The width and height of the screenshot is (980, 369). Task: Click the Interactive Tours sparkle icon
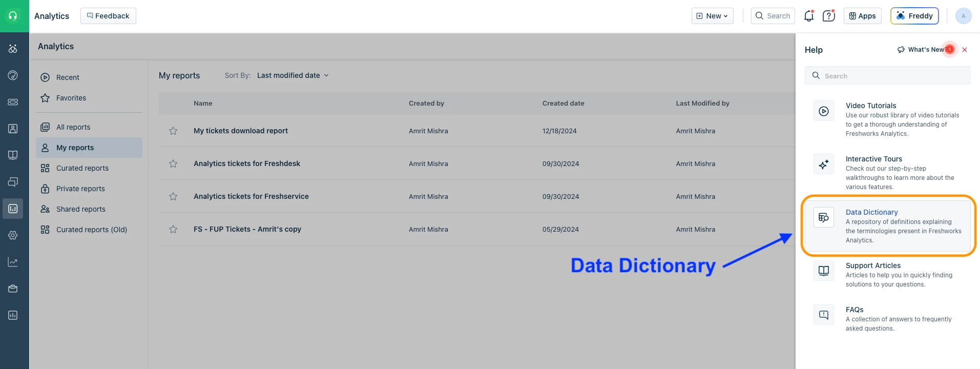[x=824, y=165]
